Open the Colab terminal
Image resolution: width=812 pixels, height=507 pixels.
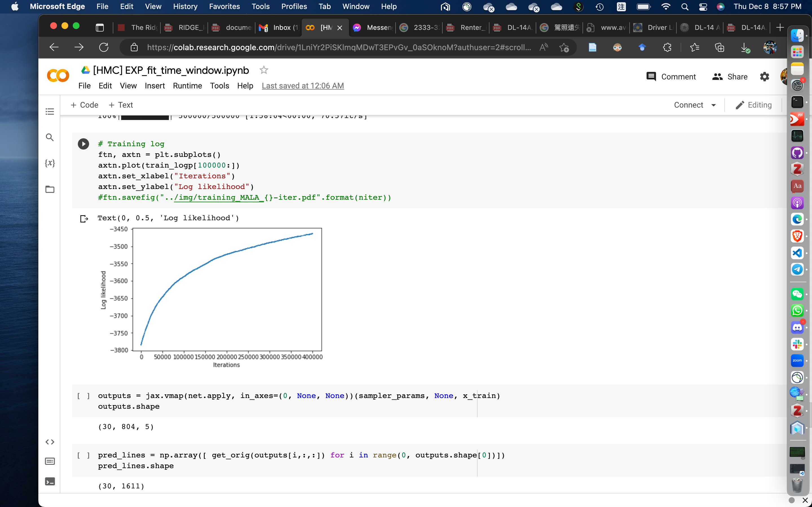(50, 481)
